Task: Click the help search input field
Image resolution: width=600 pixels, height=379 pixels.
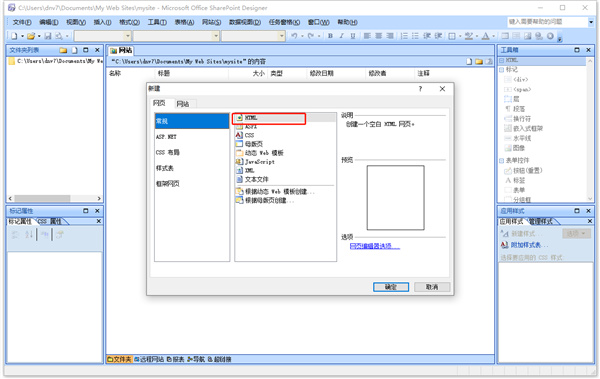Action: coord(548,22)
